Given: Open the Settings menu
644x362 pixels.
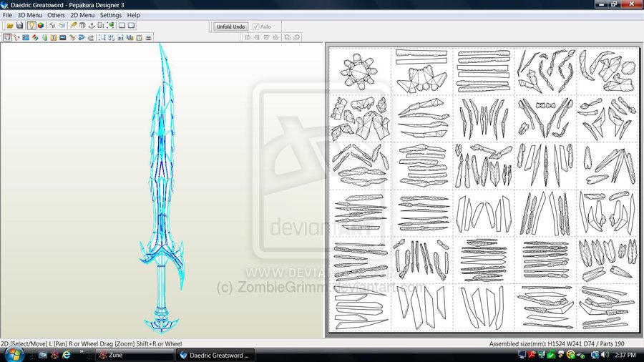Looking at the screenshot, I should click(111, 15).
